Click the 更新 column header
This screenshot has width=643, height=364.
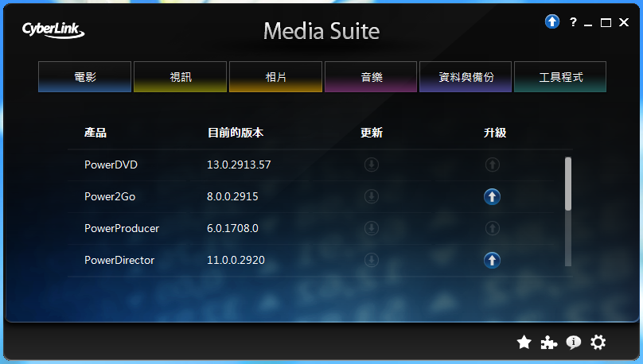point(372,133)
